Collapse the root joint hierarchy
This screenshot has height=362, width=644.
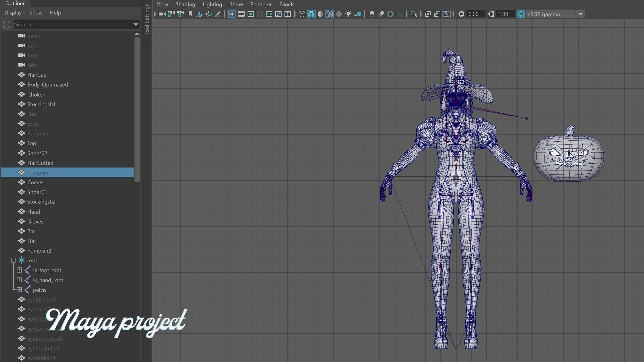[x=14, y=260]
